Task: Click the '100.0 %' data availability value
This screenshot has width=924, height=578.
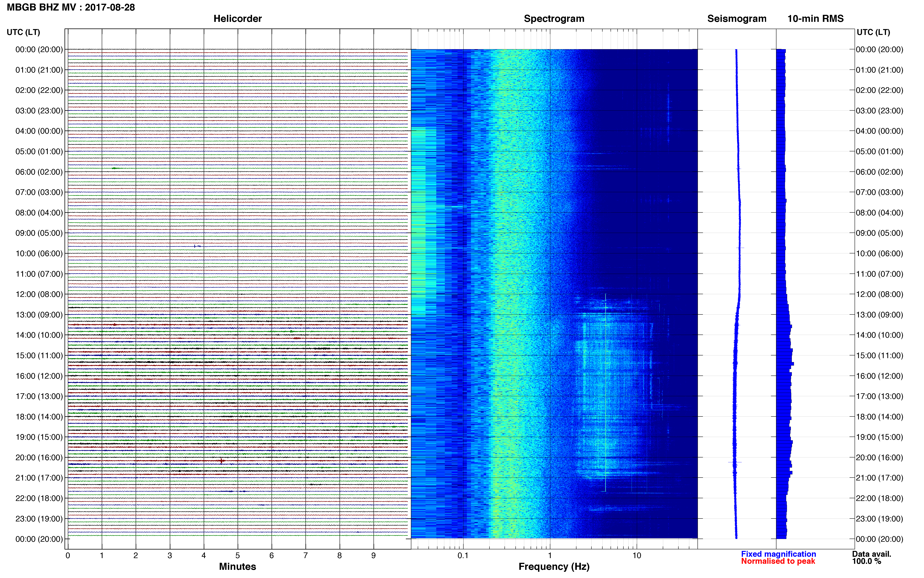Action: coord(867,561)
